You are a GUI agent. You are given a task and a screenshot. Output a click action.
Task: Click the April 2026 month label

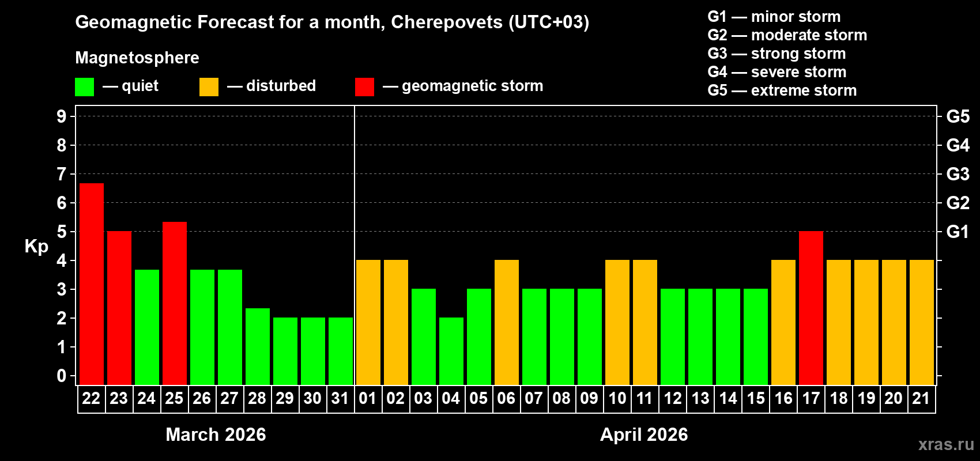click(x=644, y=434)
